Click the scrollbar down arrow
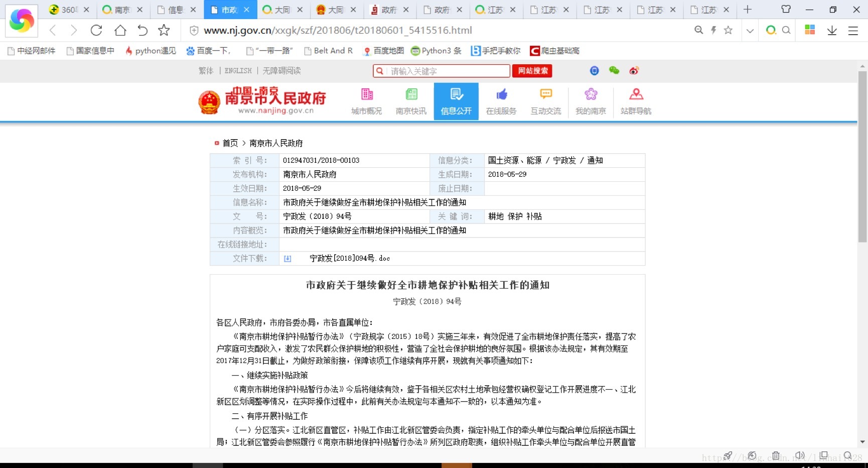 click(x=862, y=442)
